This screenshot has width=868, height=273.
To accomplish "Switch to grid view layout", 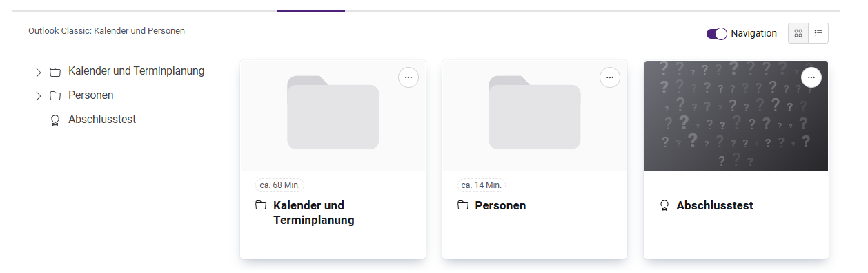I will click(x=798, y=33).
